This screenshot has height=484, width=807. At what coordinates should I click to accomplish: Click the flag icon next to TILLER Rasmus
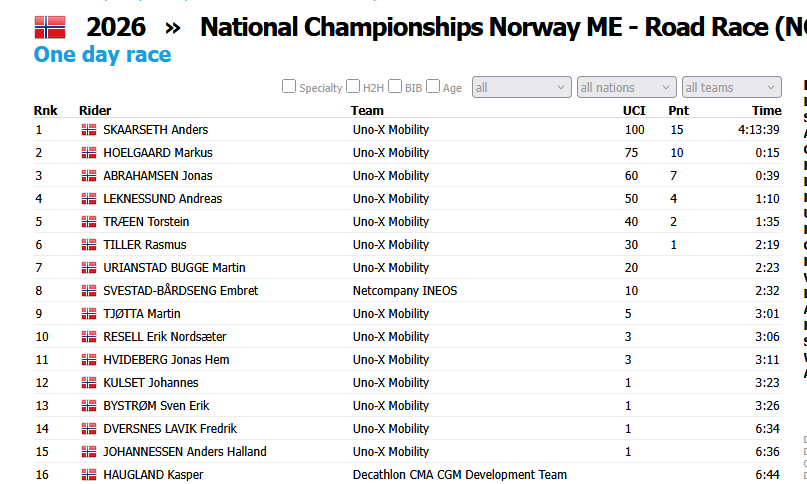click(x=89, y=245)
